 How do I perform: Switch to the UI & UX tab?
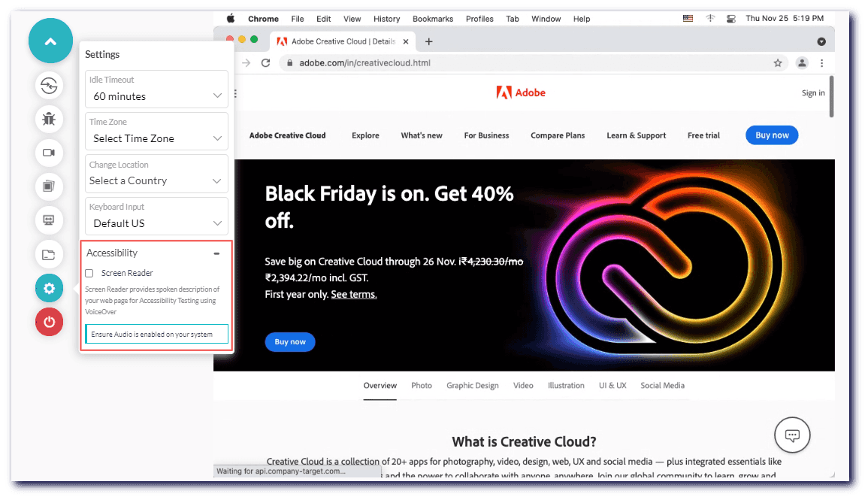point(612,386)
